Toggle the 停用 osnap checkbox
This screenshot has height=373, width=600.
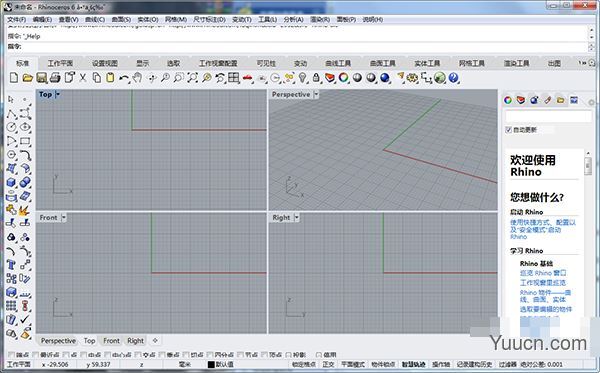tap(319, 355)
